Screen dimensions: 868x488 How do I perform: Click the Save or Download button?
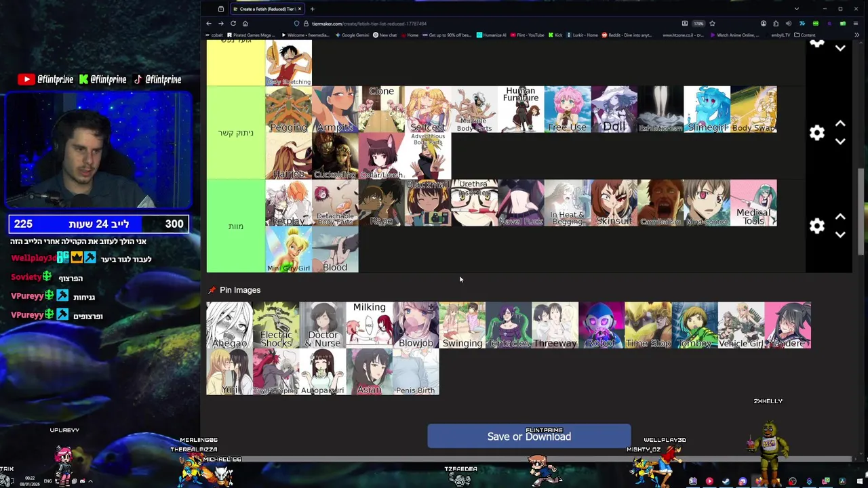tap(529, 436)
